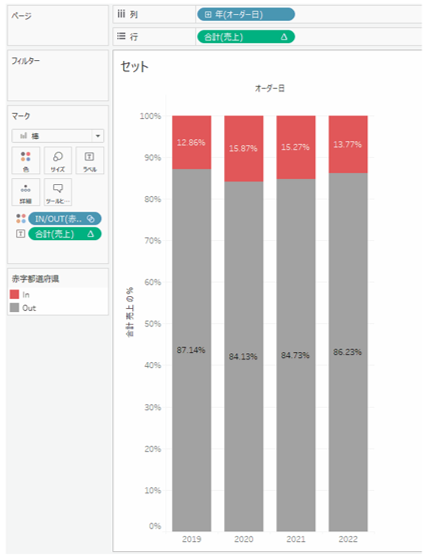Click the 2020 red bar segment 15.87%

click(244, 149)
